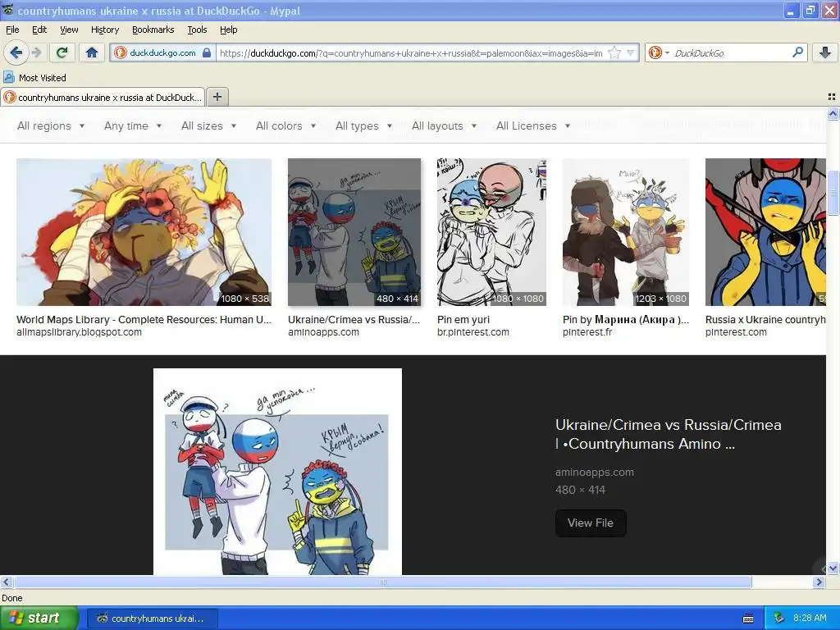Screen dimensions: 840x630
Task: Click the system tray icon beside the clock
Action: [779, 619]
